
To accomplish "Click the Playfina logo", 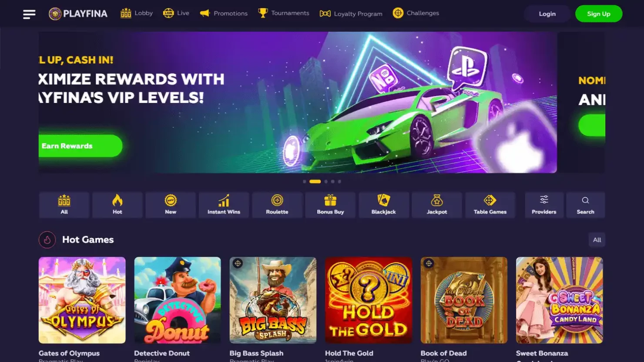I will (78, 13).
